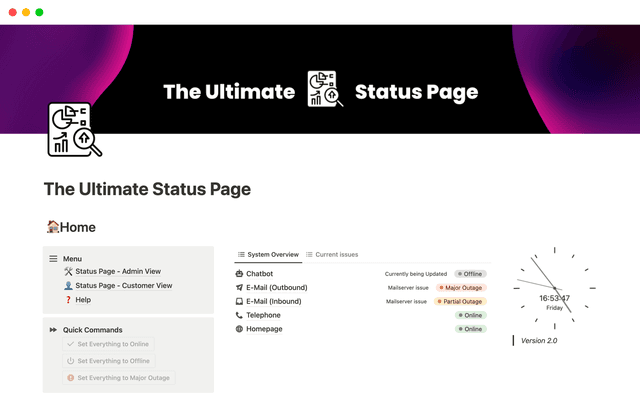Click the status page icon above the title
This screenshot has height=400, width=640.
click(x=74, y=130)
